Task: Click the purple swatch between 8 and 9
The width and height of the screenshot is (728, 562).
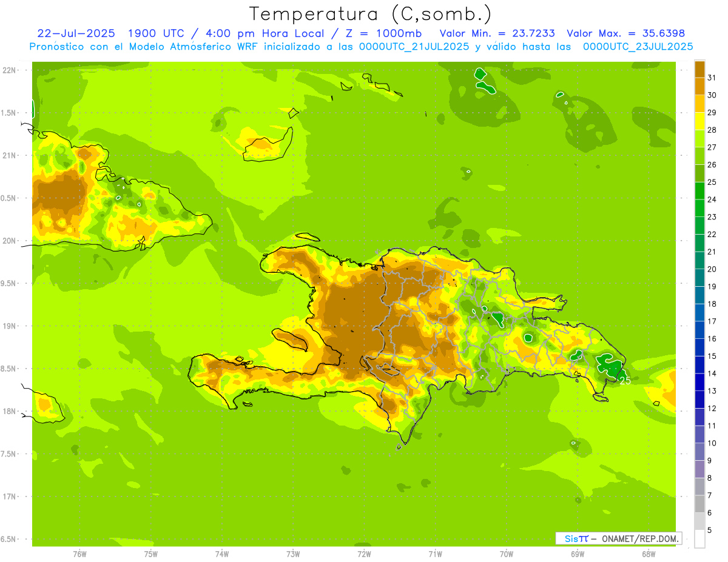Action: (x=700, y=469)
